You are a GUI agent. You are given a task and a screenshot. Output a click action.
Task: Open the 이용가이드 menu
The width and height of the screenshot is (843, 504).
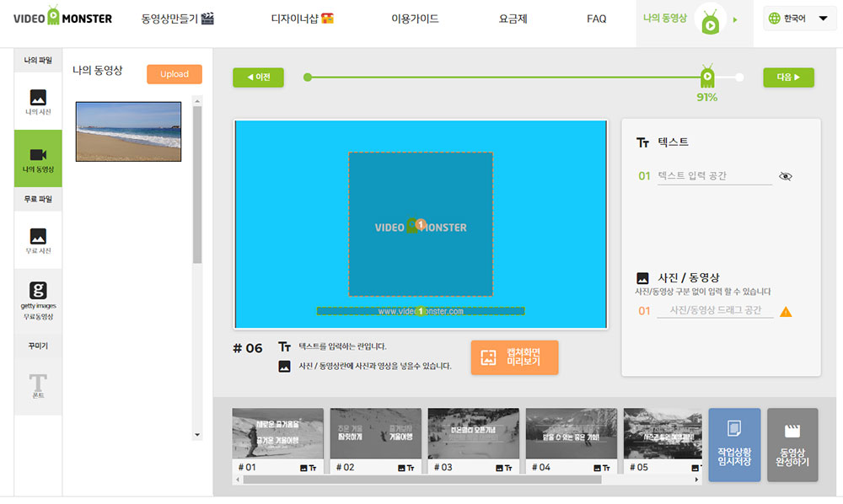415,19
